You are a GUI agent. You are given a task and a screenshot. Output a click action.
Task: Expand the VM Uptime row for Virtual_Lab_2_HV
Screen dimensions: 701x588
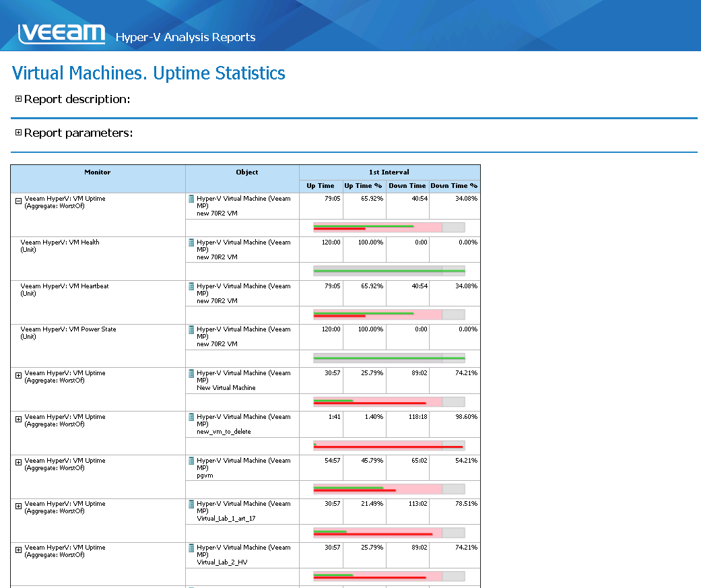tap(18, 550)
